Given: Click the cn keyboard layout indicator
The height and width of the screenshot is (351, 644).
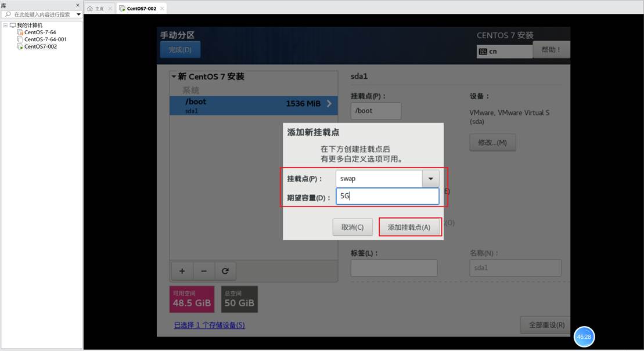Looking at the screenshot, I should pos(505,51).
